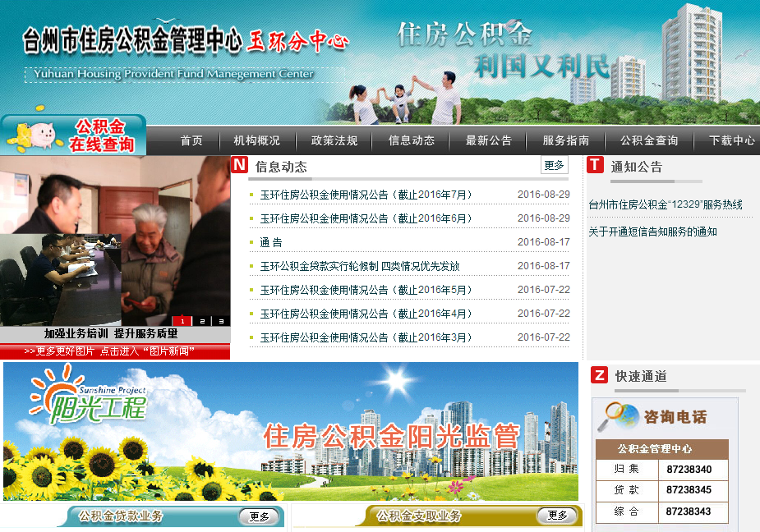The height and width of the screenshot is (532, 760).
Task: Open 关于开通短信告知服务的通知 link
Action: click(x=652, y=232)
